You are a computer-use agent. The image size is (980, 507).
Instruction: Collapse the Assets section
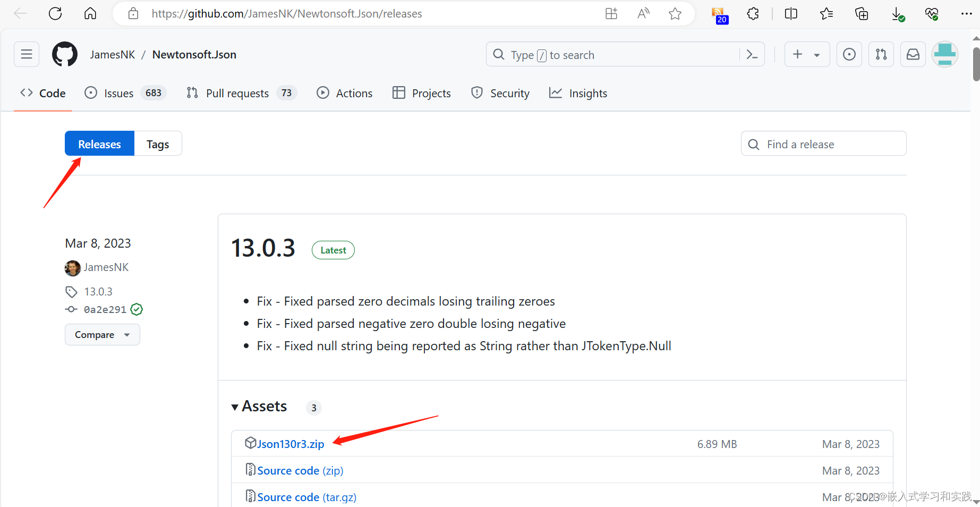click(x=259, y=407)
